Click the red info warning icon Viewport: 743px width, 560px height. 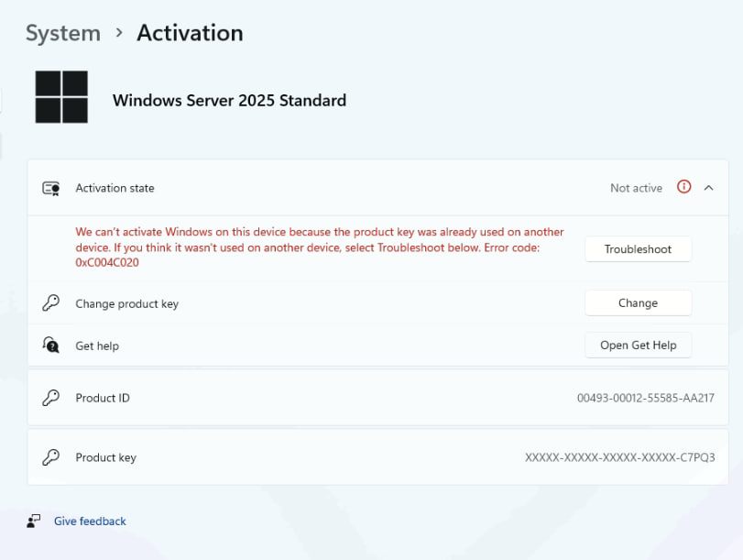683,187
